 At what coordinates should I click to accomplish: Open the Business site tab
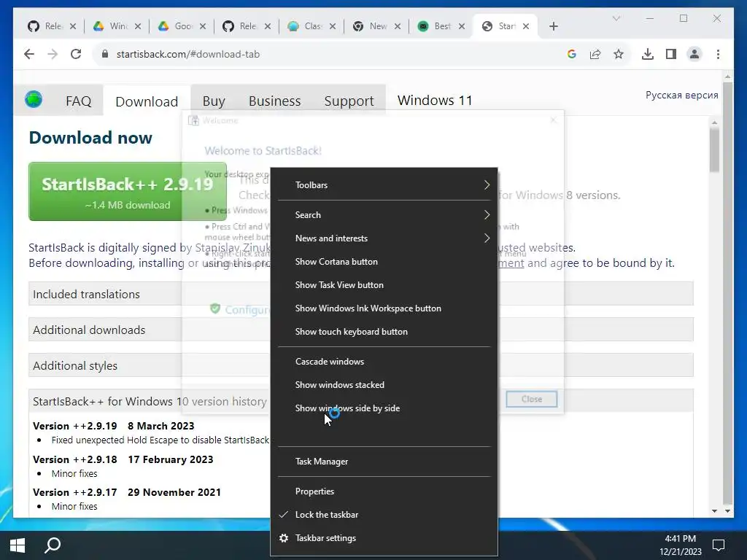tap(274, 101)
